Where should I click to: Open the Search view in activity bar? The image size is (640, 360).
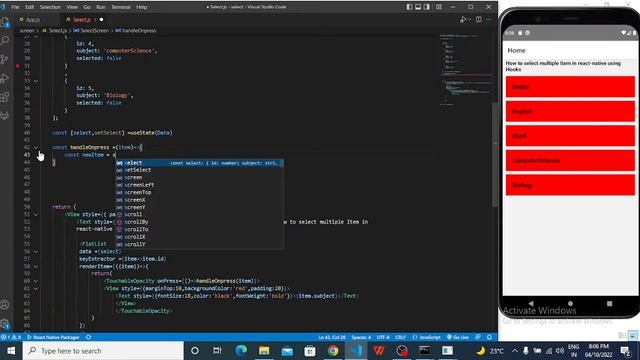coord(5,40)
